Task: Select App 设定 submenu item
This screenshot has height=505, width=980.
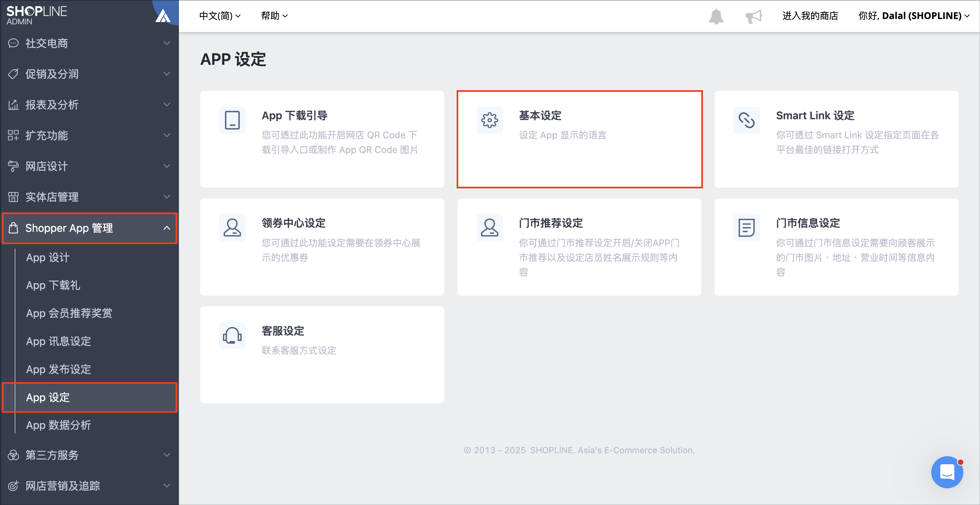Action: click(x=90, y=397)
